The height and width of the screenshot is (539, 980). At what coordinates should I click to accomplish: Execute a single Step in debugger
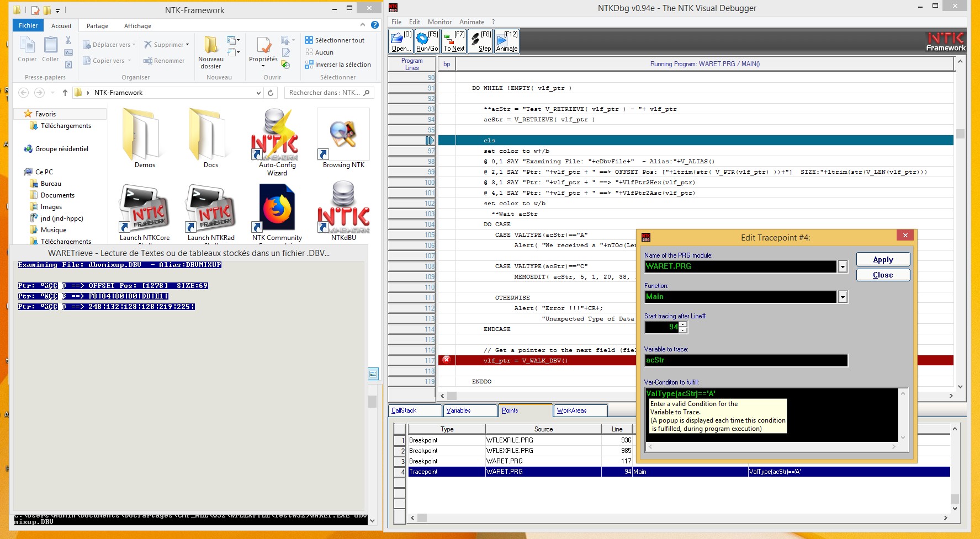[x=480, y=41]
